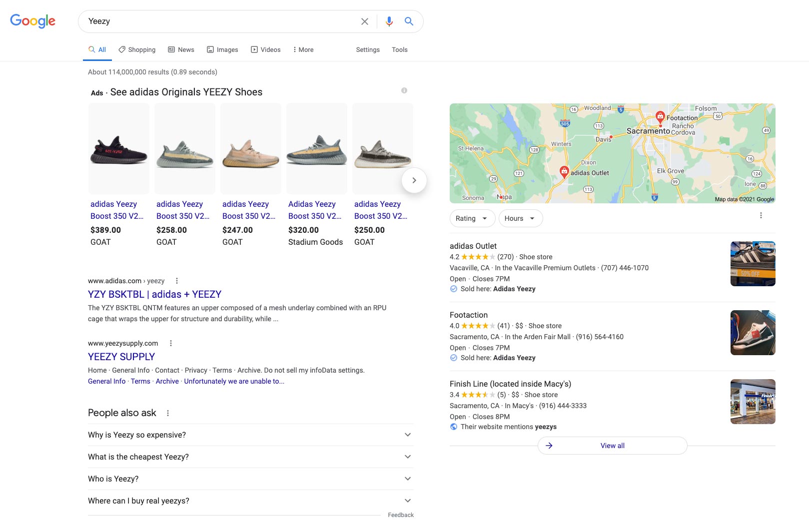Click the Sacramento label on the map

tap(648, 131)
